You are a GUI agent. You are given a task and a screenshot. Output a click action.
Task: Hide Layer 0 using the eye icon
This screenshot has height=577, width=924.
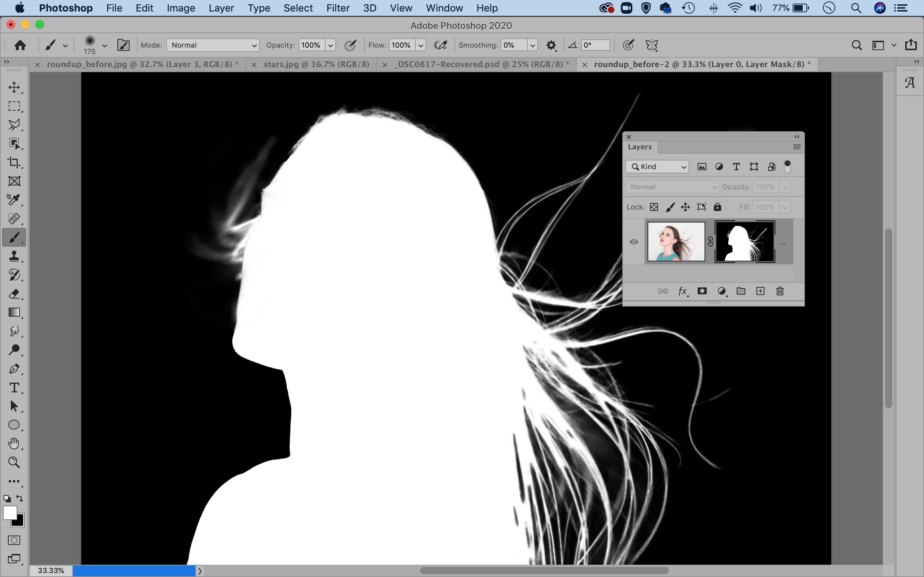(634, 242)
